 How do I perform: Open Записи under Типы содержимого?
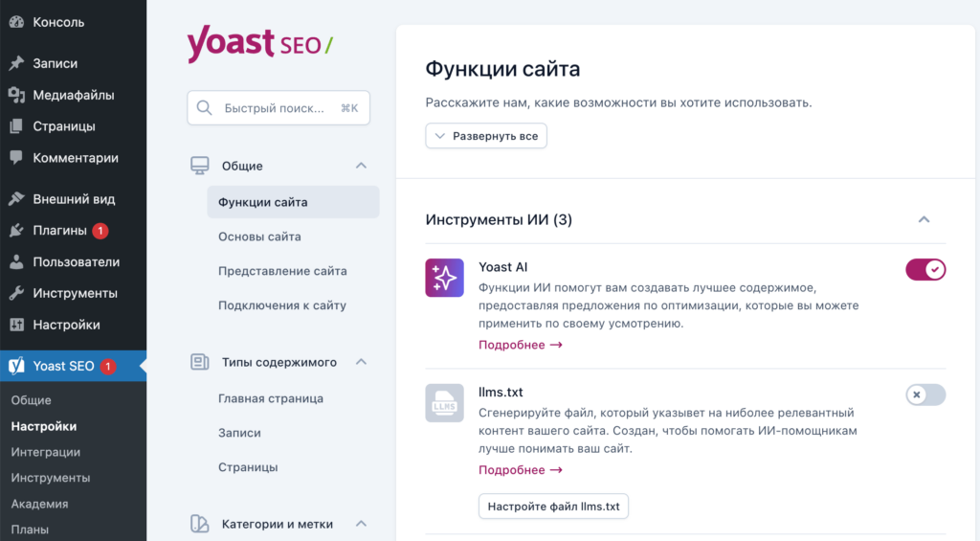click(239, 433)
